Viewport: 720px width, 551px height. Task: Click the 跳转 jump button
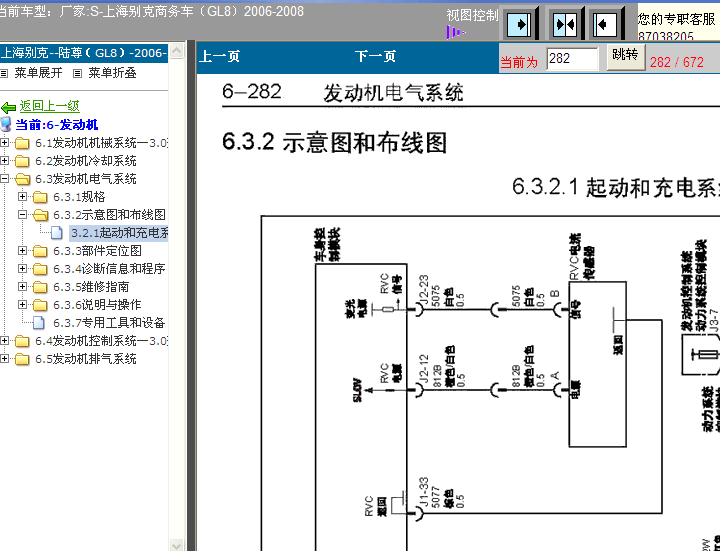[x=625, y=57]
